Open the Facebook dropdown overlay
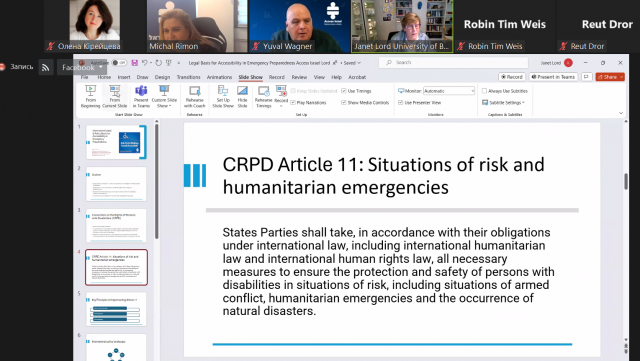Viewport: 640px width, 361px height. [x=82, y=67]
